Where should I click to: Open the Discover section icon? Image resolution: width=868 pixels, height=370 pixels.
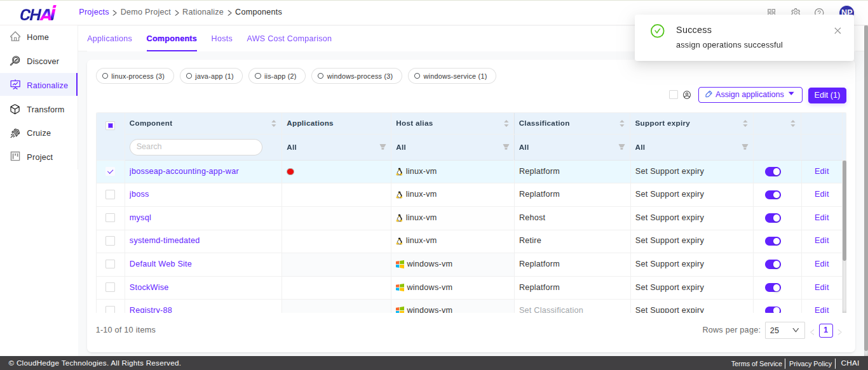15,61
